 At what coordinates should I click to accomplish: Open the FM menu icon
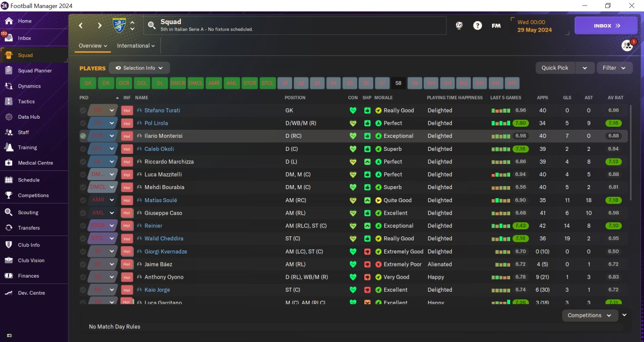[x=496, y=26]
